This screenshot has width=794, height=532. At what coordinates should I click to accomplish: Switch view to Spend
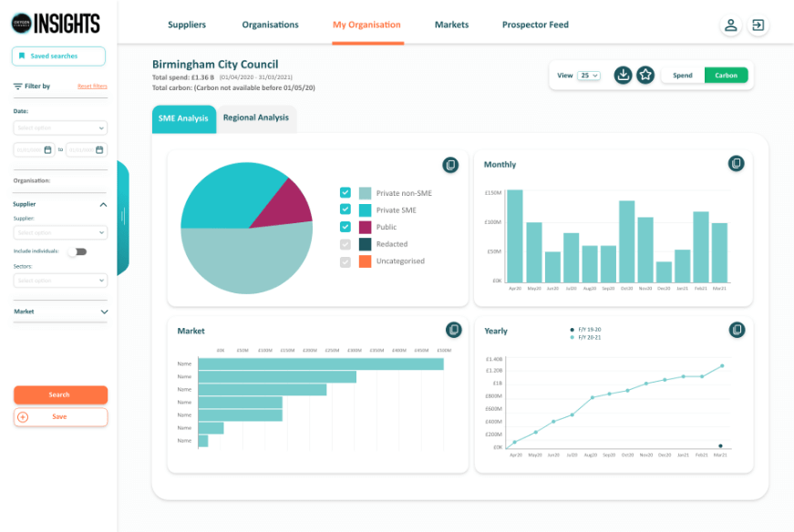(x=683, y=76)
